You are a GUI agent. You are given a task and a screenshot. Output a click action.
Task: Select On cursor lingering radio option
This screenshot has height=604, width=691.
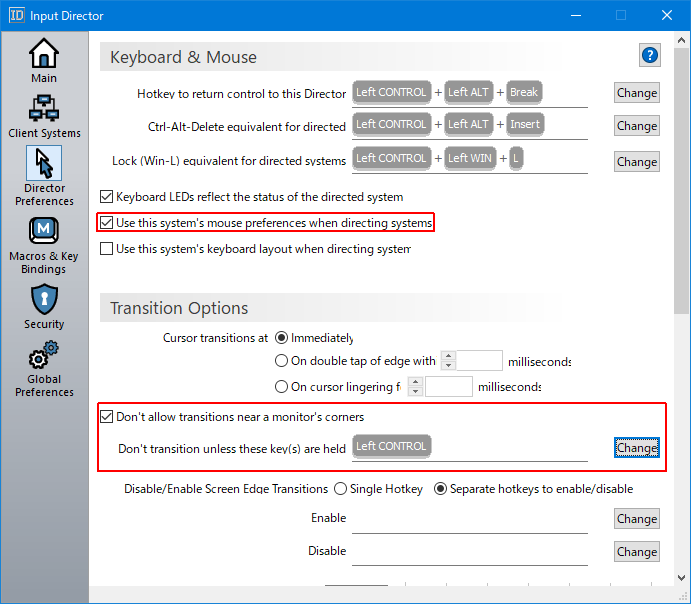pyautogui.click(x=281, y=387)
